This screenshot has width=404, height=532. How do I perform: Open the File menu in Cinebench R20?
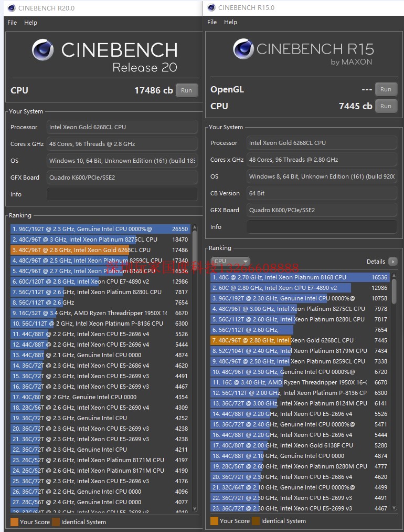point(12,23)
